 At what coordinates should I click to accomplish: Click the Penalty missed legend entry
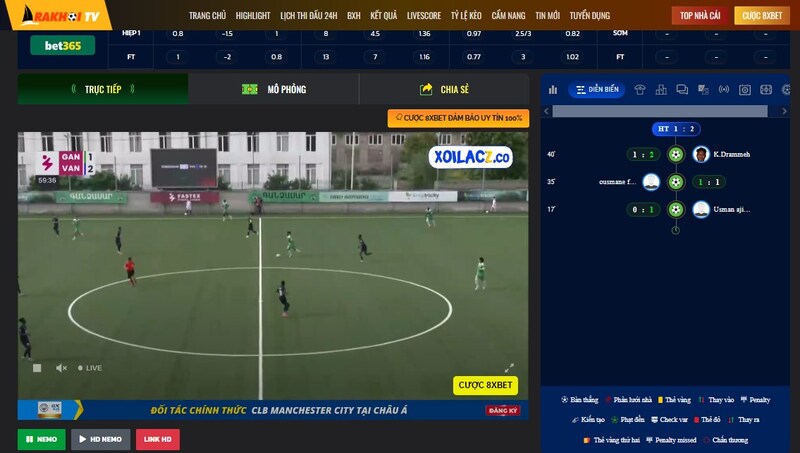[x=671, y=440]
